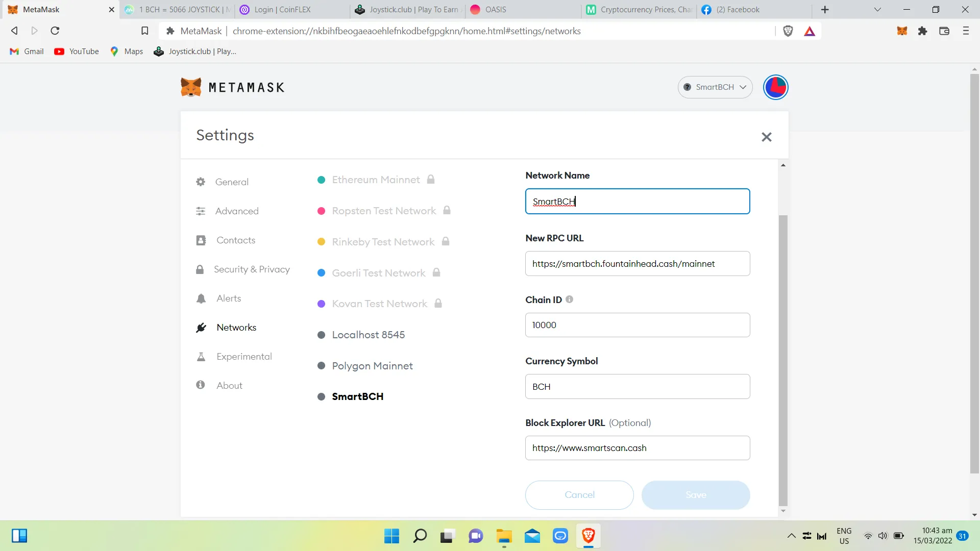Select Ethereum Mainnet network
Screen dimensions: 980x551
(376, 180)
